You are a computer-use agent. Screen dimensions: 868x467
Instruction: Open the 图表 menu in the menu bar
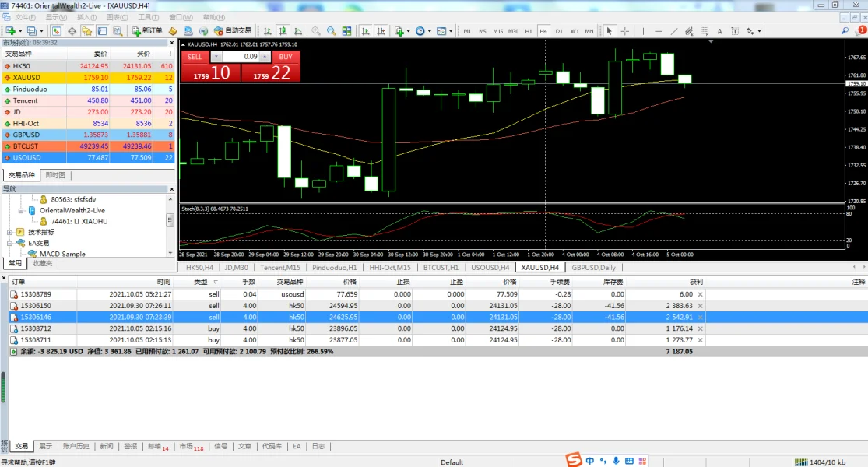117,17
